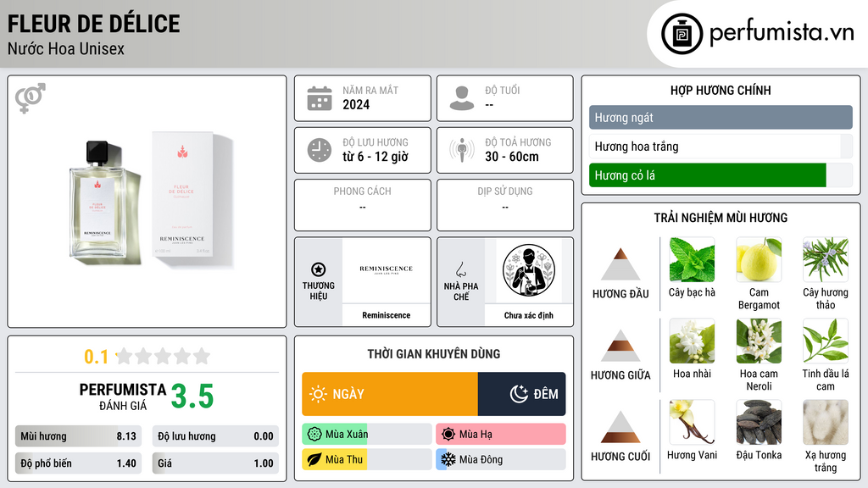Click the sun icon in the Ngày bar
868x488 pixels.
[319, 394]
